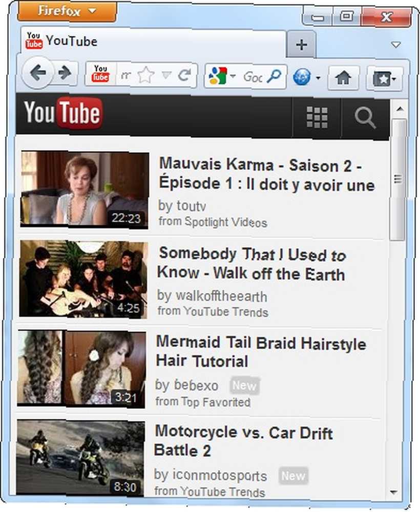420x512 pixels.
Task: Open a new tab with plus button
Action: [301, 45]
